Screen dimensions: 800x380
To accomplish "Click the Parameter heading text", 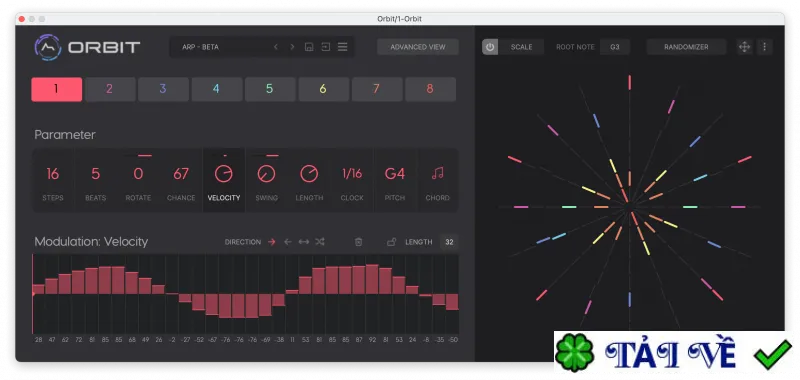I will [x=65, y=135].
